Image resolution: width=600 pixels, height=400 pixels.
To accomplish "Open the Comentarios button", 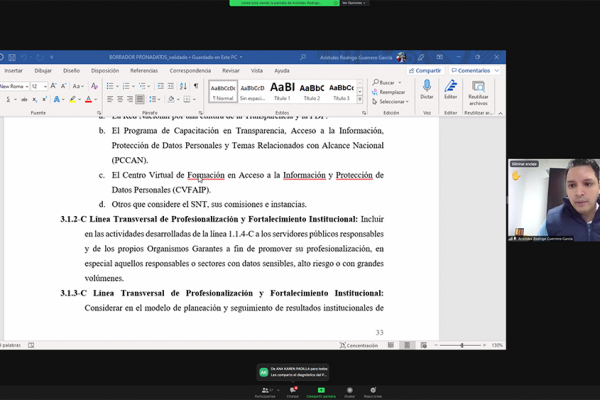I will tap(474, 71).
